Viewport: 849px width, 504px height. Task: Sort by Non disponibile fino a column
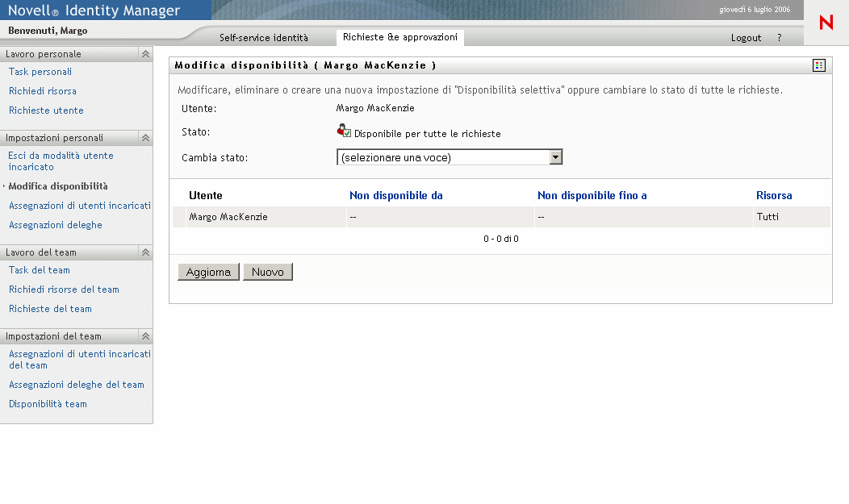592,195
